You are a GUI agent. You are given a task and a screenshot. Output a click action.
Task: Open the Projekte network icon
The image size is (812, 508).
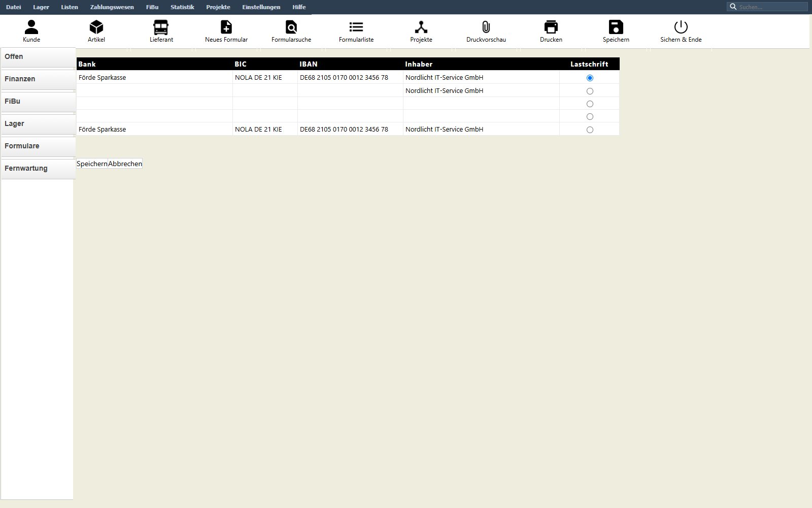pos(421,27)
